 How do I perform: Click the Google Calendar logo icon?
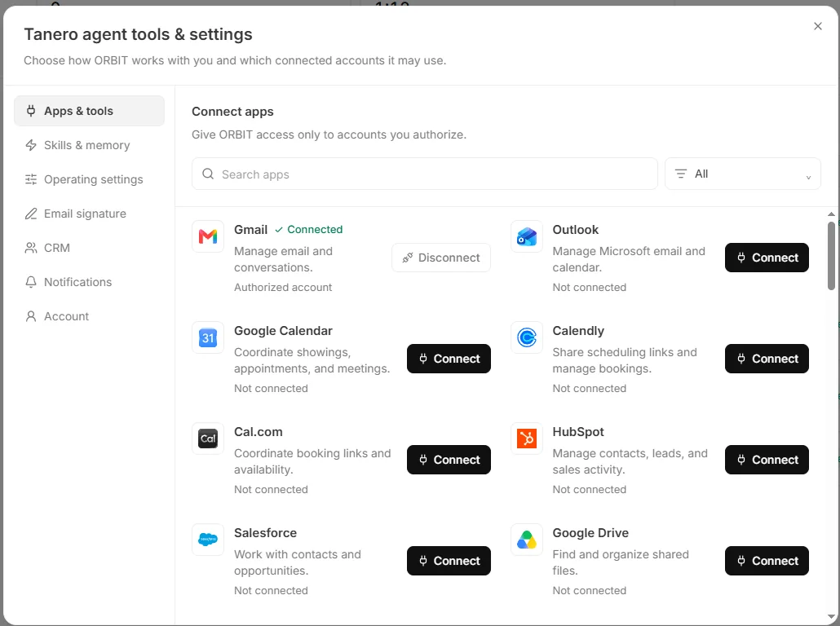[x=208, y=337]
